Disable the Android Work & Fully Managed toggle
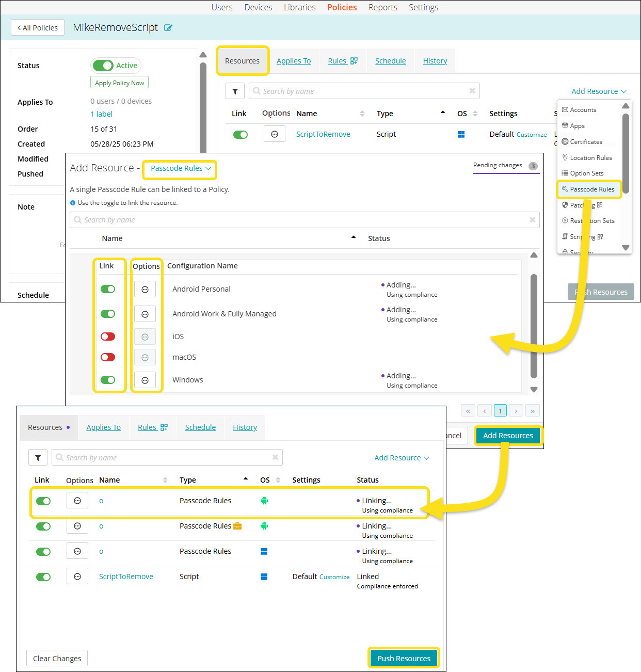Screen dimensions: 641x672 click(x=108, y=314)
